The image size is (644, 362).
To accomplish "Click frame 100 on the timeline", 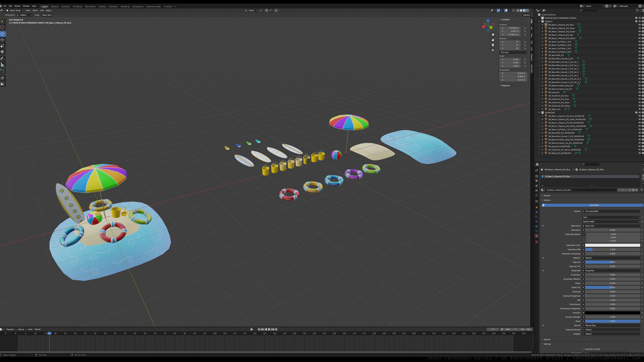I will pyautogui.click(x=214, y=333).
